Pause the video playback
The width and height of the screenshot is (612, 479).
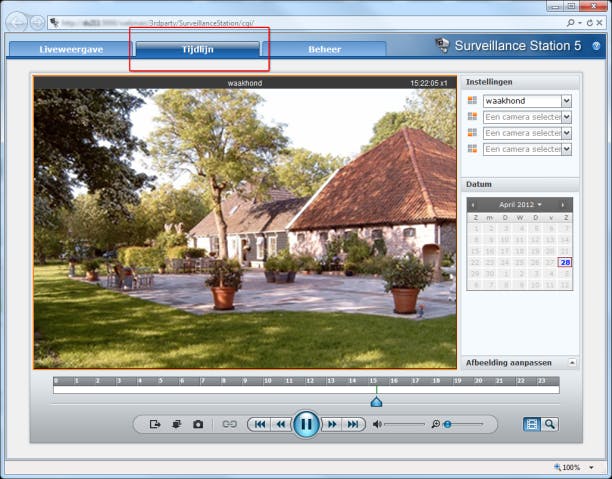pos(306,424)
